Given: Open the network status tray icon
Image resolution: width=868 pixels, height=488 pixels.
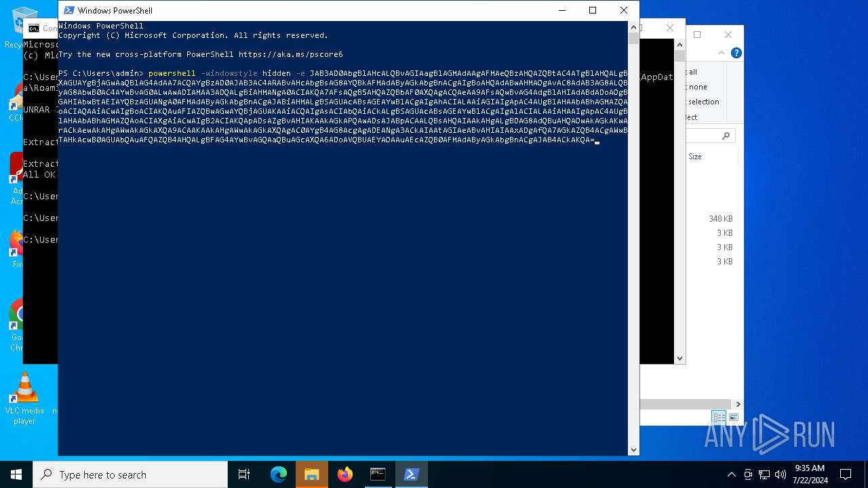Looking at the screenshot, I should (764, 474).
